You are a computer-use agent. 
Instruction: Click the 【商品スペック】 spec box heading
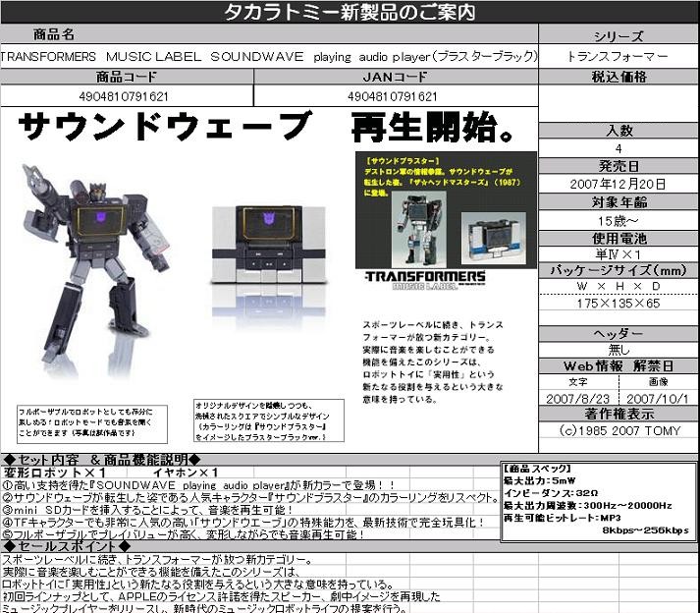click(537, 469)
